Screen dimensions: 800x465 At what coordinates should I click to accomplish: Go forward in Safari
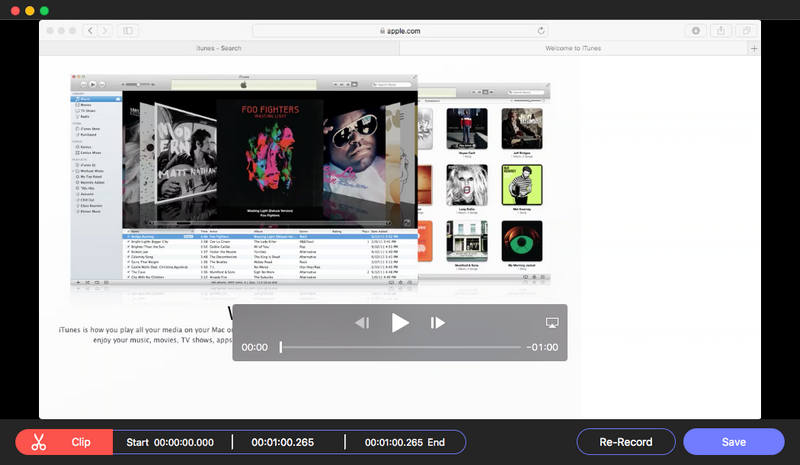tap(105, 31)
